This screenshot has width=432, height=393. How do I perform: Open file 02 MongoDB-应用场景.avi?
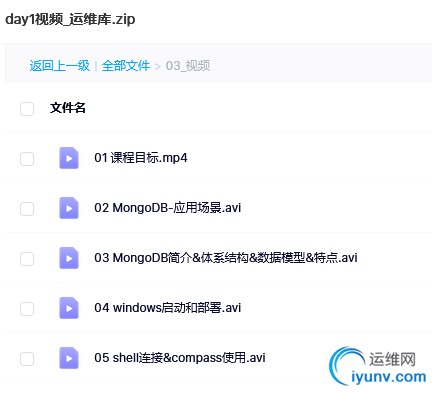pyautogui.click(x=168, y=208)
